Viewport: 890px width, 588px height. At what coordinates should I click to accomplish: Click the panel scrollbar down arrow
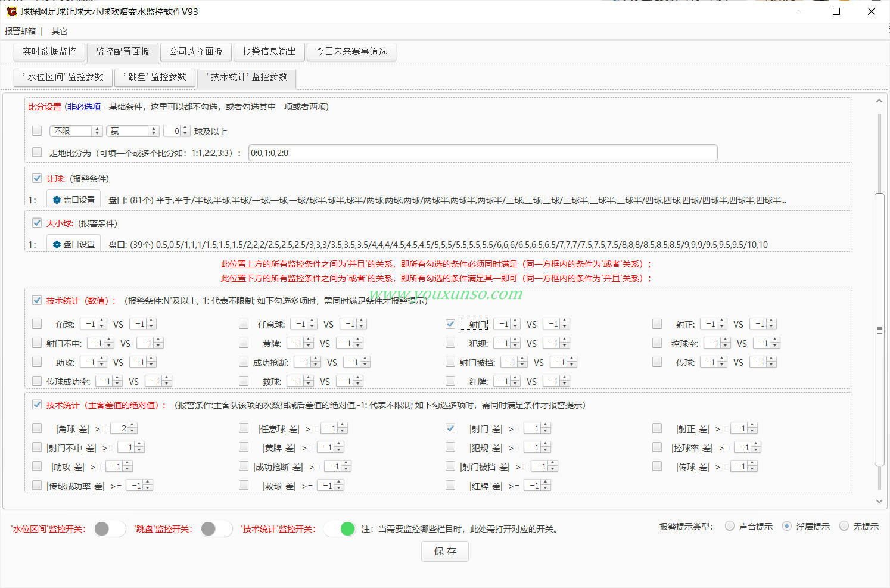[x=879, y=502]
